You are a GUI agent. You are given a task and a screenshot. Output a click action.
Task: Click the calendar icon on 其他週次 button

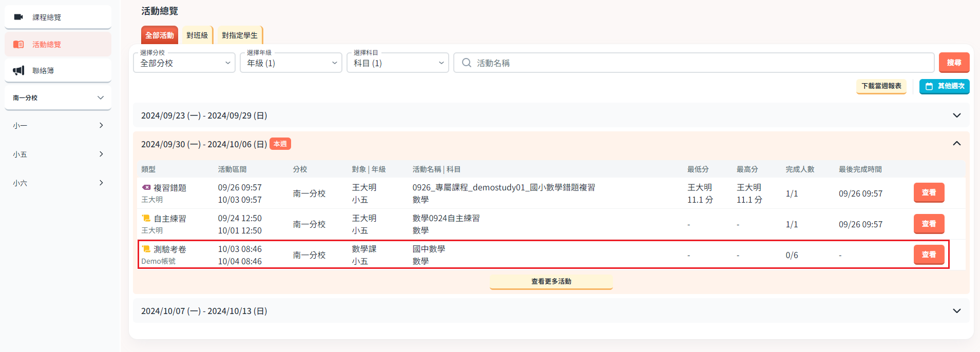[x=929, y=86]
